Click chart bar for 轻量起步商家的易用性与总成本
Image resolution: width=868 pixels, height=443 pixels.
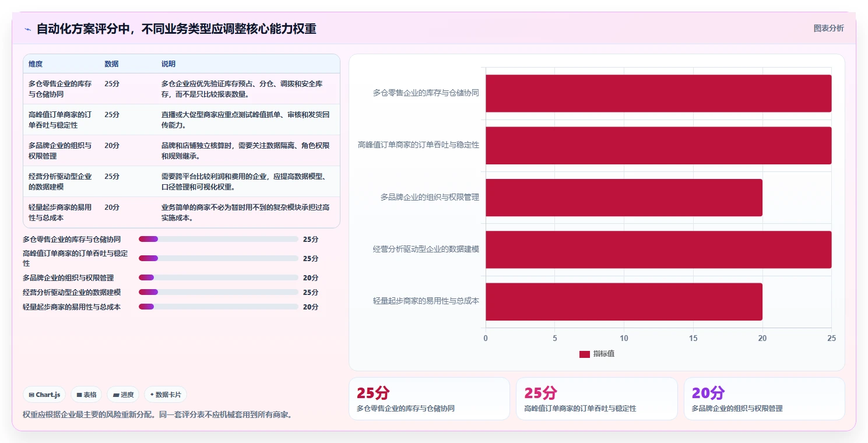(624, 301)
